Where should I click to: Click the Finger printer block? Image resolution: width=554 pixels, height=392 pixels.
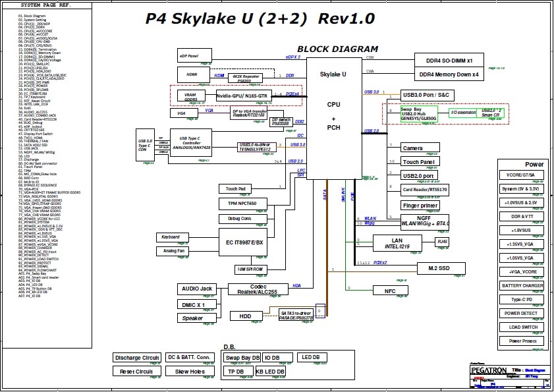point(420,206)
